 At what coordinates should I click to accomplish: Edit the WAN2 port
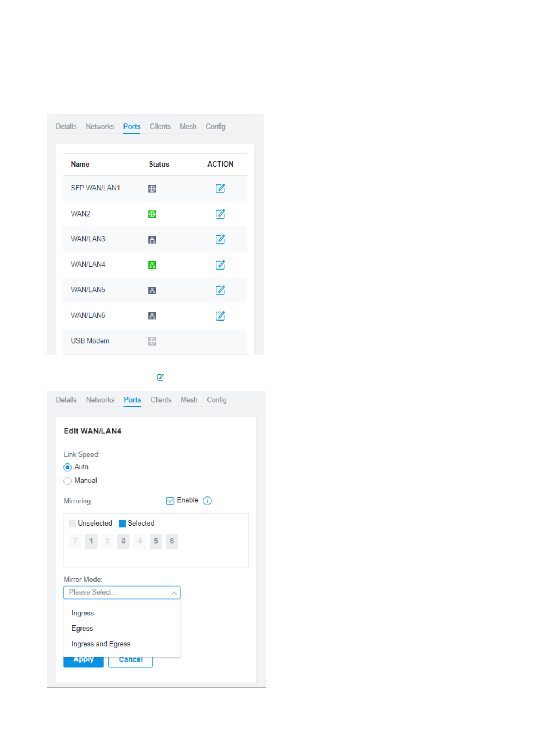coord(220,214)
